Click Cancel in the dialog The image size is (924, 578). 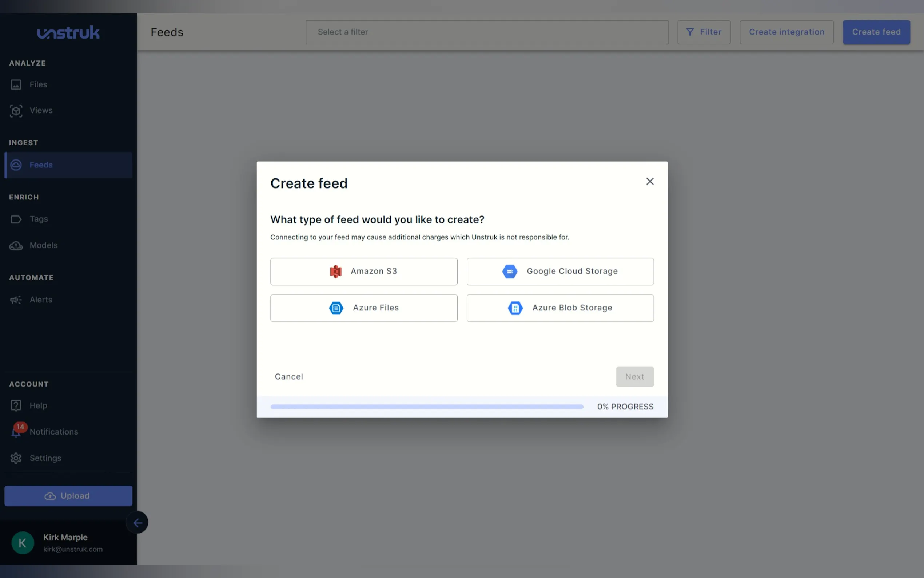289,377
